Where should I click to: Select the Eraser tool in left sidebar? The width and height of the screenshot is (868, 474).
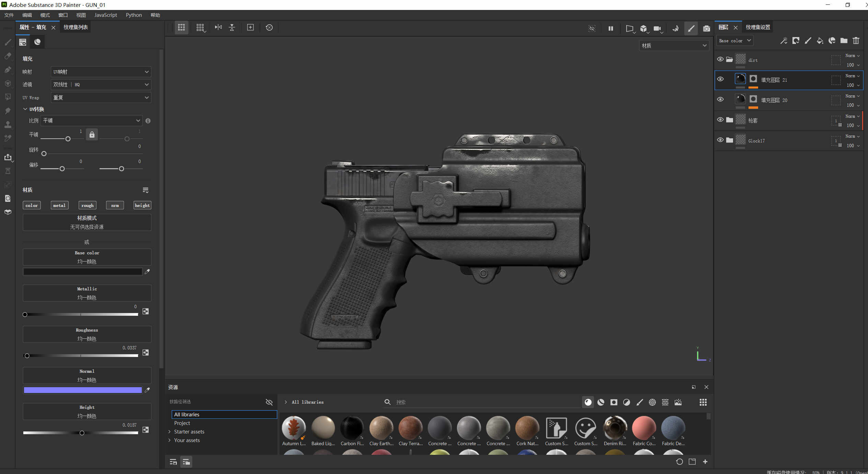8,56
